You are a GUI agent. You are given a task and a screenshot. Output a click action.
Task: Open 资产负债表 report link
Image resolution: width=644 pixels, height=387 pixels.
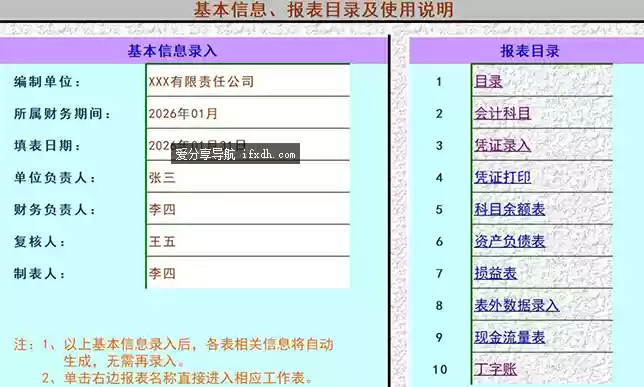[510, 241]
